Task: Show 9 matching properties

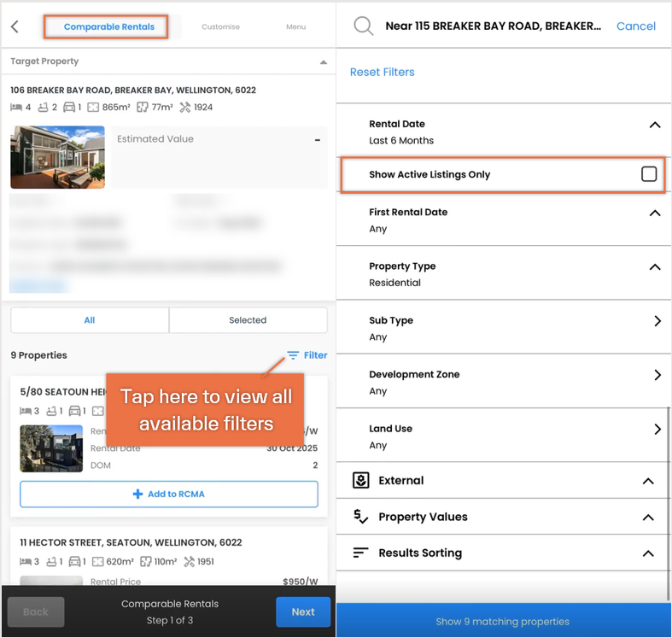Action: pyautogui.click(x=504, y=621)
